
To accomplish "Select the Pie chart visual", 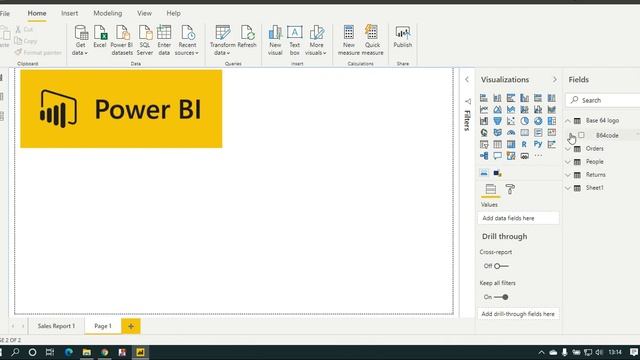I will pyautogui.click(x=524, y=121).
